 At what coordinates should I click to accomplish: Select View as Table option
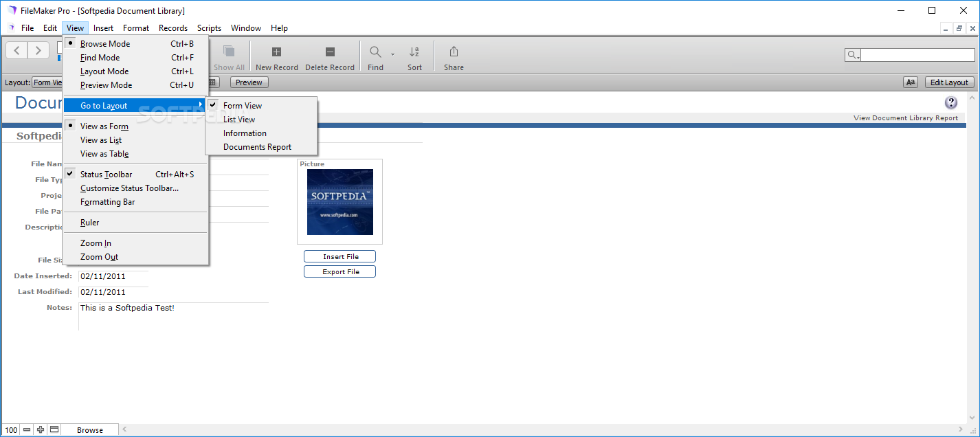[x=135, y=154]
